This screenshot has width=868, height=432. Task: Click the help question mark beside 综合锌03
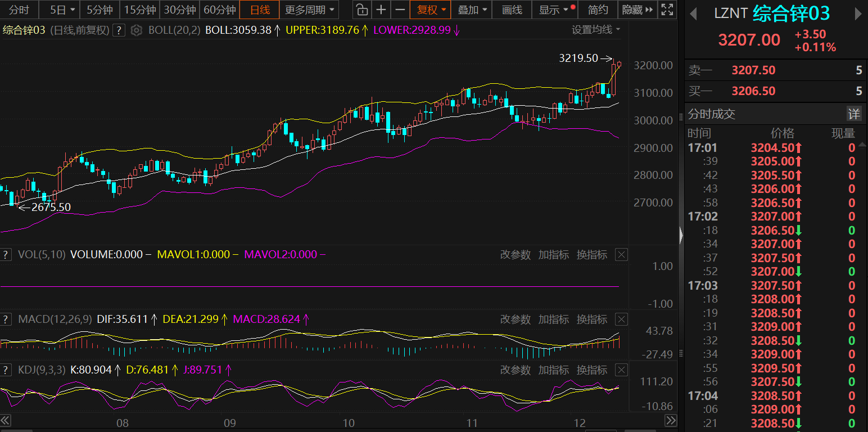(119, 30)
